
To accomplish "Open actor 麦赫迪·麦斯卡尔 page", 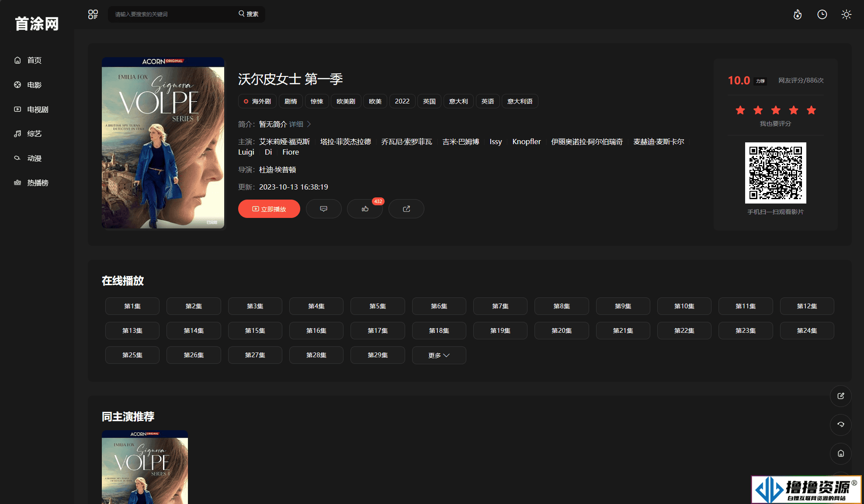I will (659, 142).
